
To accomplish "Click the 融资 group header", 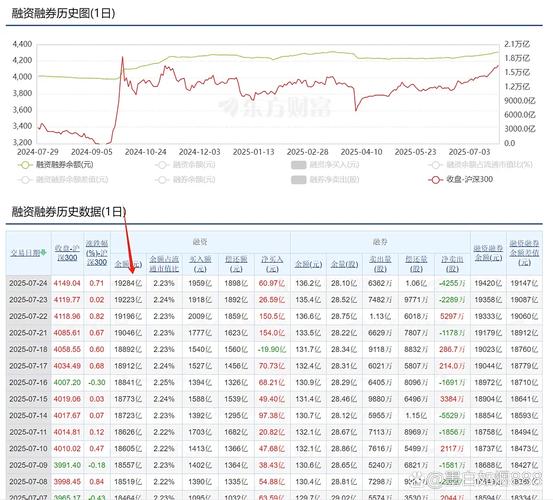I will (200, 242).
